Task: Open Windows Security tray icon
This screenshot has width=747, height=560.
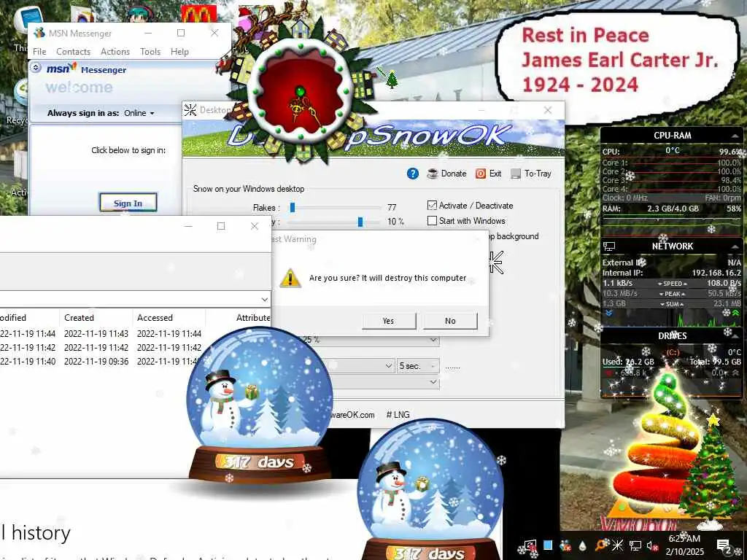Action: (530, 545)
